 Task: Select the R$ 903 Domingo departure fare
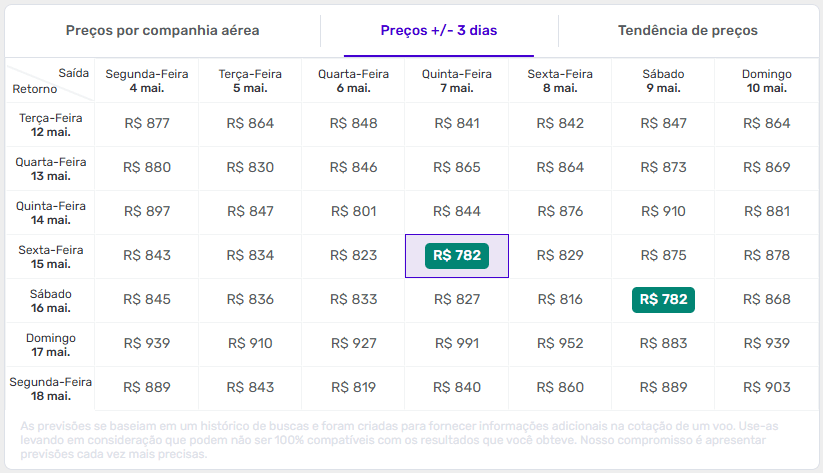click(767, 388)
